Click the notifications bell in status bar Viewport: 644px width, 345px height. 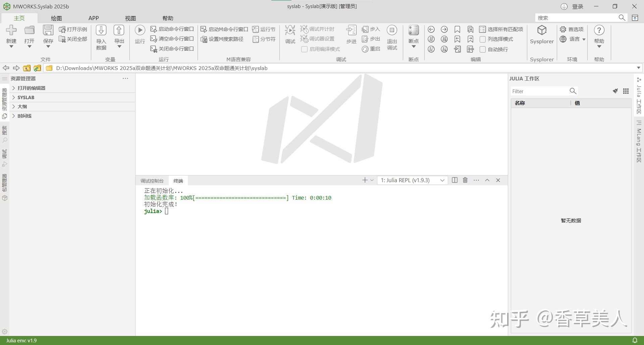(635, 340)
